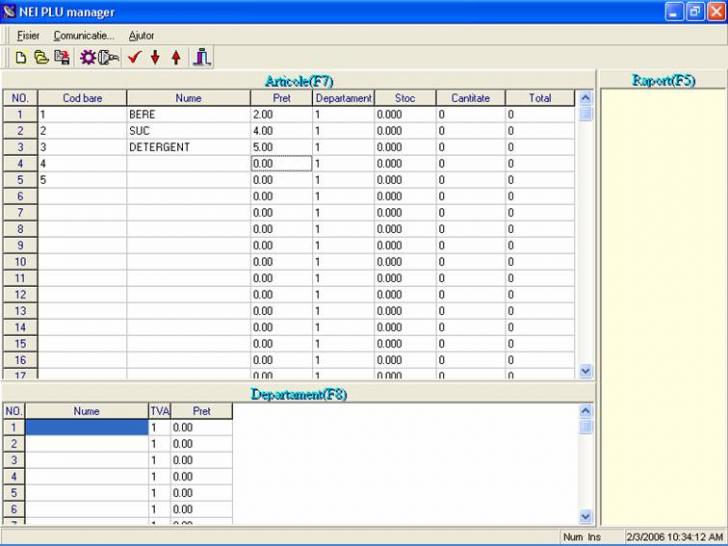The height and width of the screenshot is (546, 728).
Task: Click the Open folder toolbar icon
Action: click(41, 57)
